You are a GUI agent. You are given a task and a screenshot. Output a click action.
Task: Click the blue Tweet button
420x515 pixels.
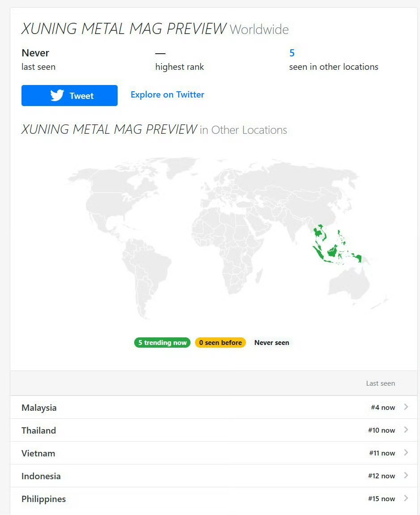[x=69, y=96]
